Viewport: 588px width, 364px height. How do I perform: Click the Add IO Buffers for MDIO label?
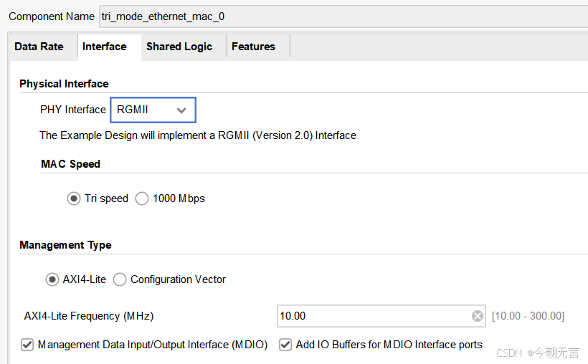point(389,345)
